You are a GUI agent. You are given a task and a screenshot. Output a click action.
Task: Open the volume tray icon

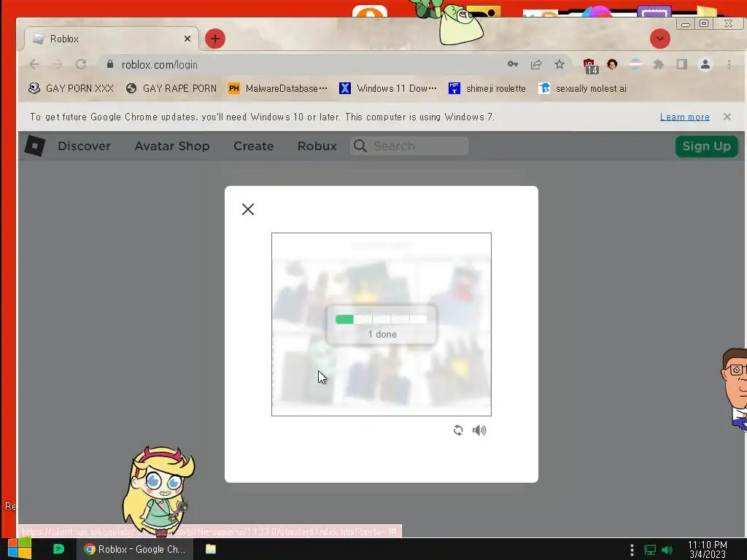(667, 550)
